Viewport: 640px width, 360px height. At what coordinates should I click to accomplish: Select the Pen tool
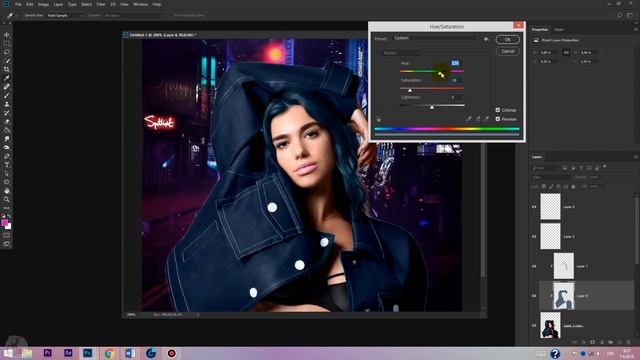[x=7, y=156]
